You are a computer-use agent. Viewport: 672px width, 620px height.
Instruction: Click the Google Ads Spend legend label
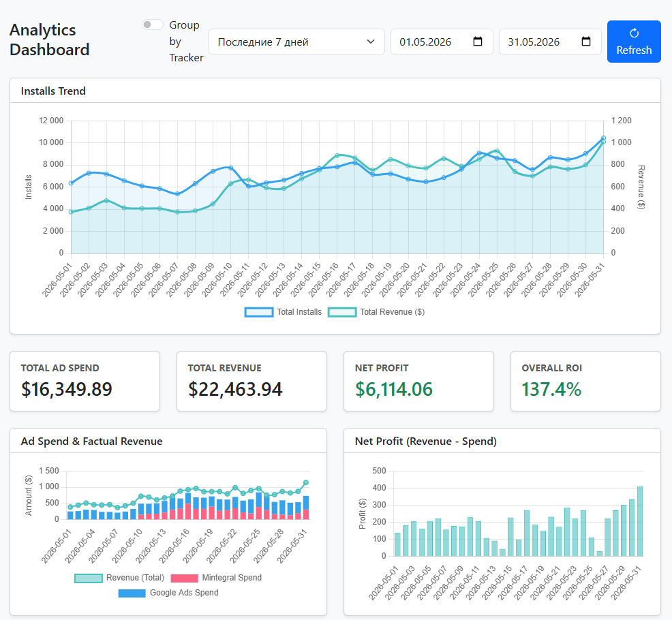coord(184,593)
